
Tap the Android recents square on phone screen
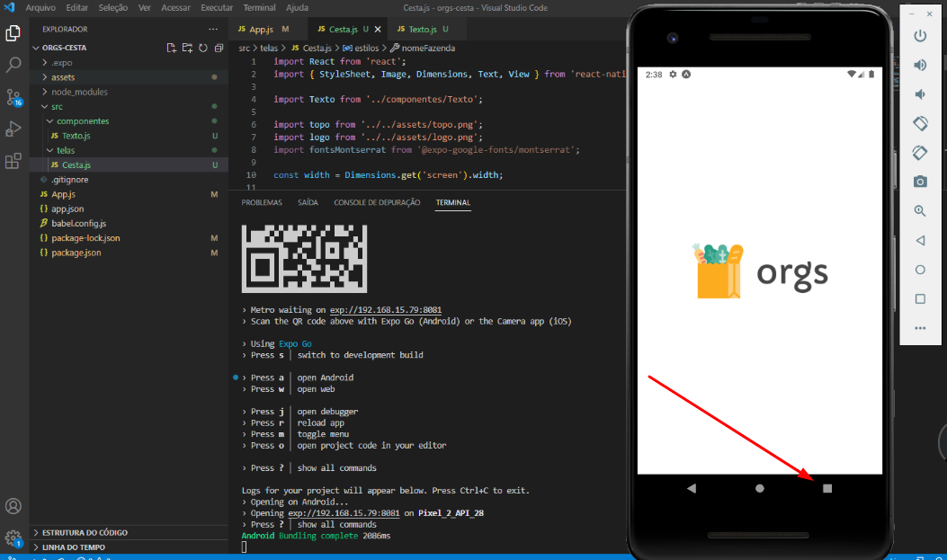(827, 488)
